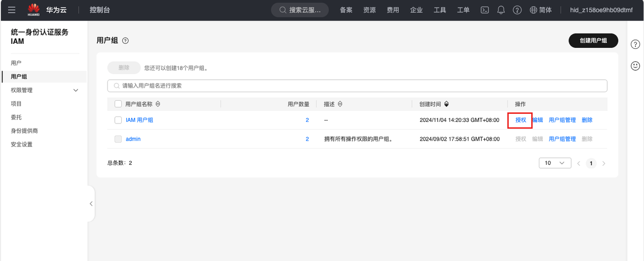Click the disabled admin row checkbox

(x=118, y=139)
